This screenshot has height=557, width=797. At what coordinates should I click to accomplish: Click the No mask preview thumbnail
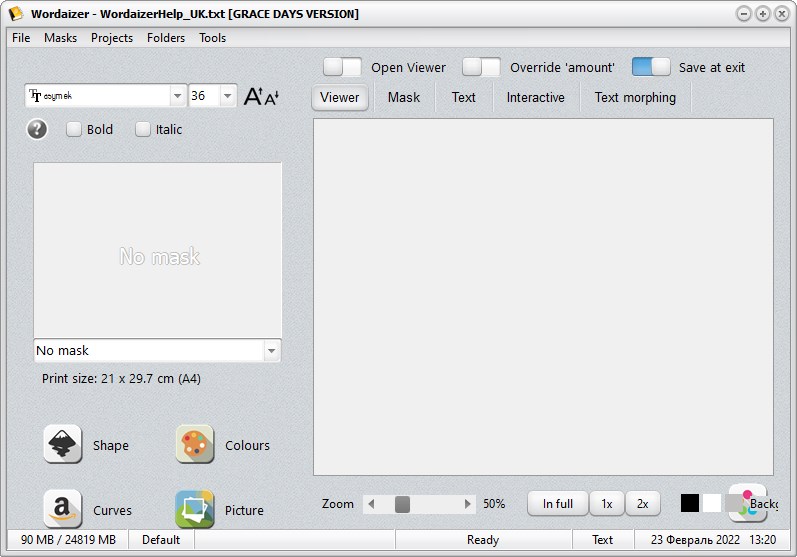click(x=158, y=250)
